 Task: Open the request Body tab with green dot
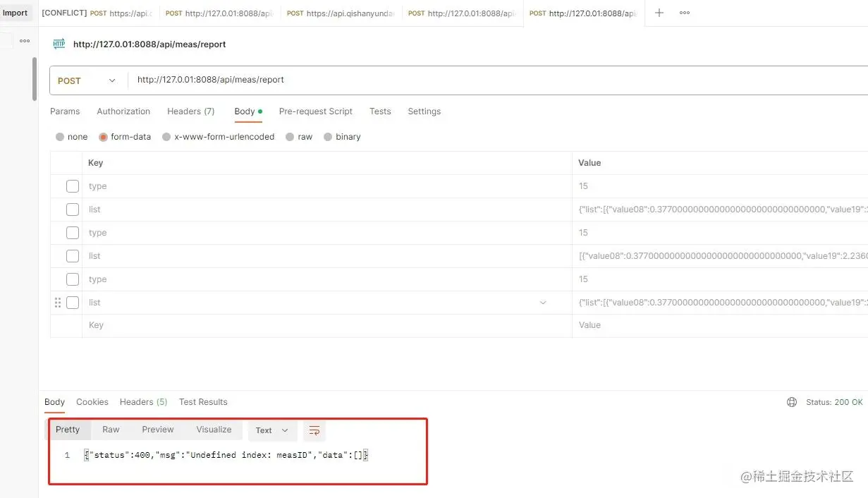[x=248, y=111]
